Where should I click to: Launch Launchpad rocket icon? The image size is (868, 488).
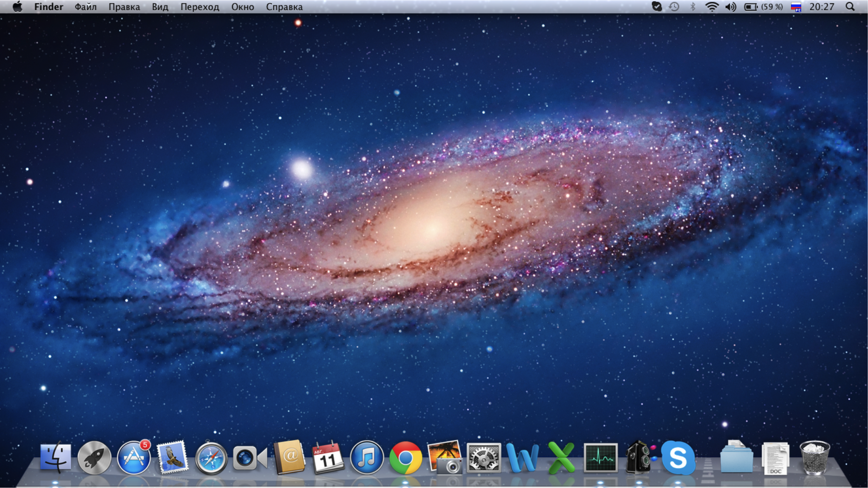click(94, 458)
